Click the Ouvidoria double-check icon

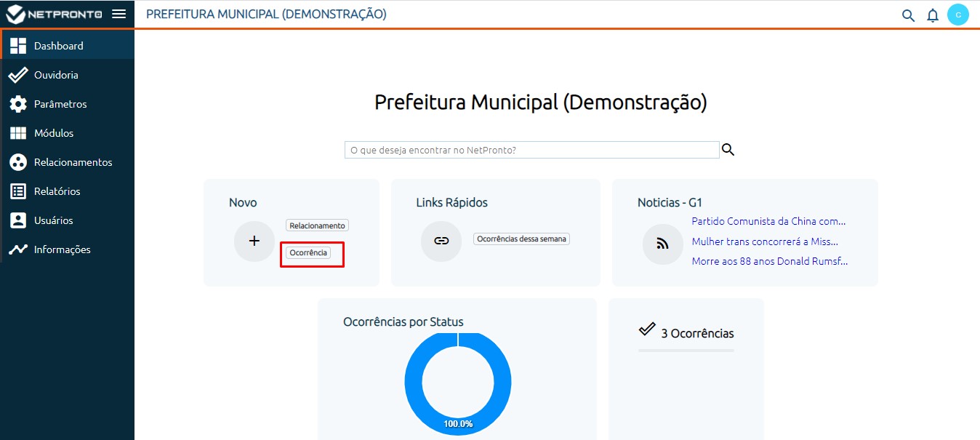[18, 75]
